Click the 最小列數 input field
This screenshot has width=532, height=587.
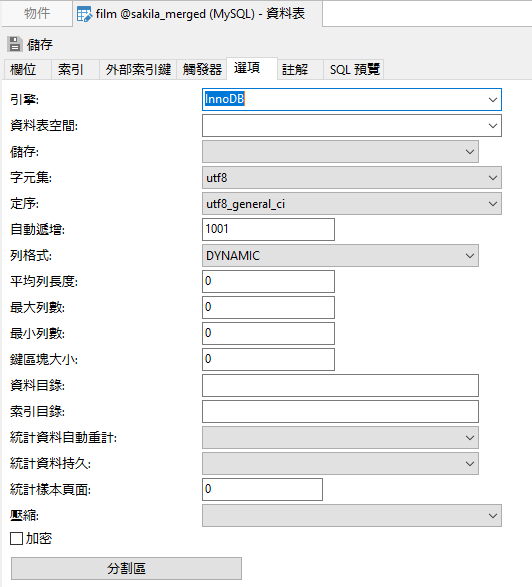click(x=268, y=334)
